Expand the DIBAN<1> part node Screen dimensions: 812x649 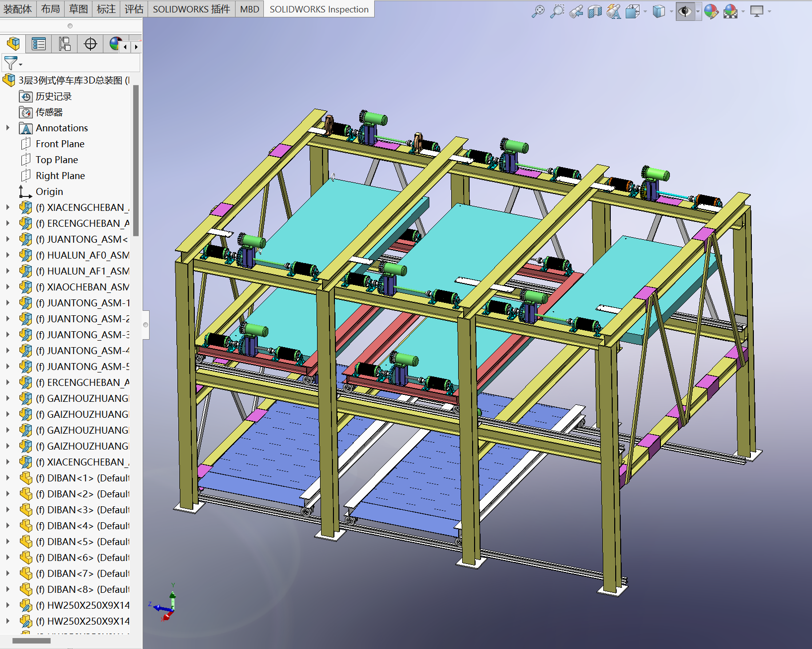(7, 478)
